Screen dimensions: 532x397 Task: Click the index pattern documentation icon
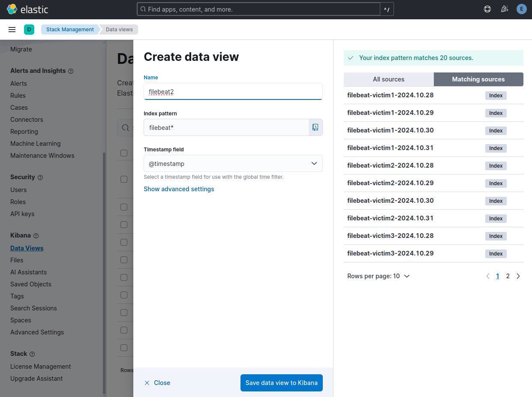316,127
